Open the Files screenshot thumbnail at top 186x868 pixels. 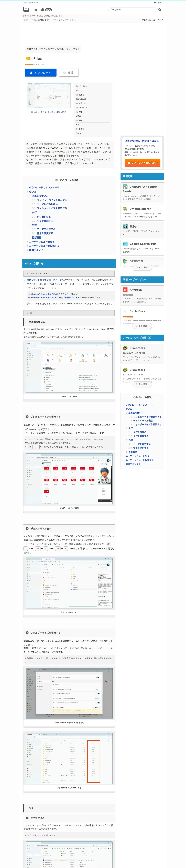49,95
